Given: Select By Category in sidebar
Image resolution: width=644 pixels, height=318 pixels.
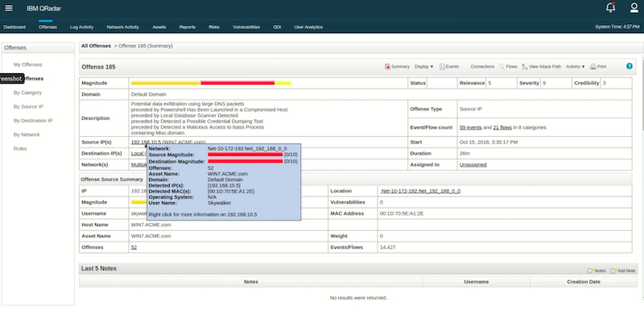Looking at the screenshot, I should 27,93.
